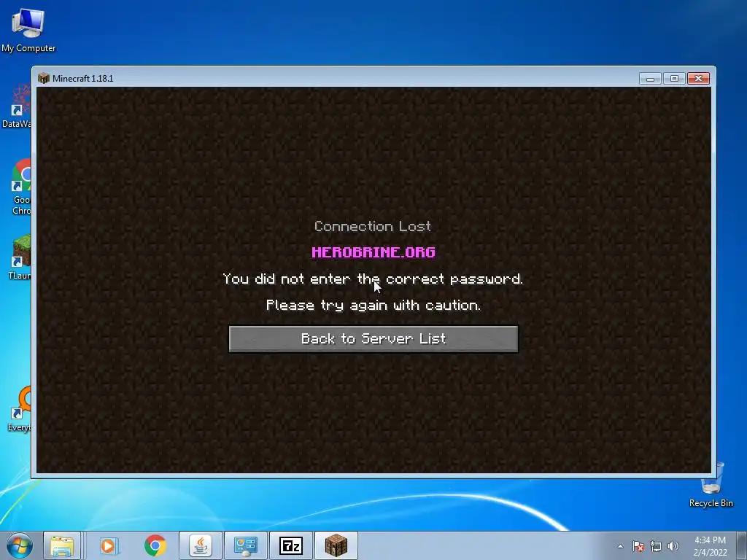Click the Minecraft window title bar icon
The width and height of the screenshot is (747, 560).
point(44,78)
